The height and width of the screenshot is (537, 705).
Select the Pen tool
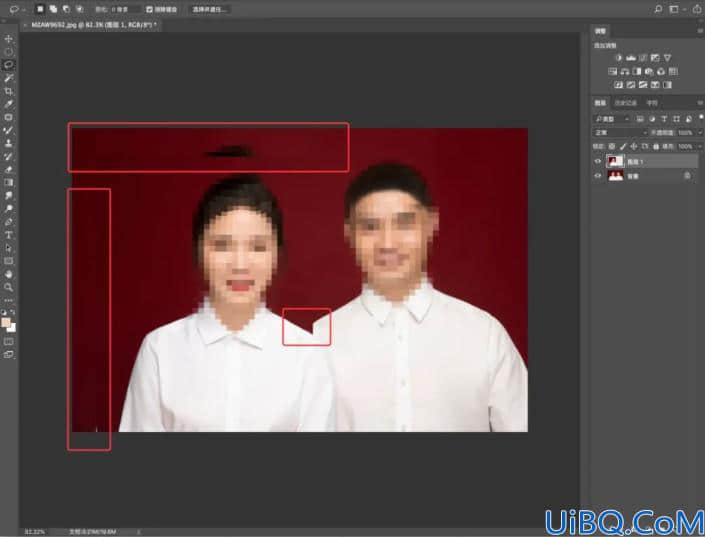pos(9,222)
